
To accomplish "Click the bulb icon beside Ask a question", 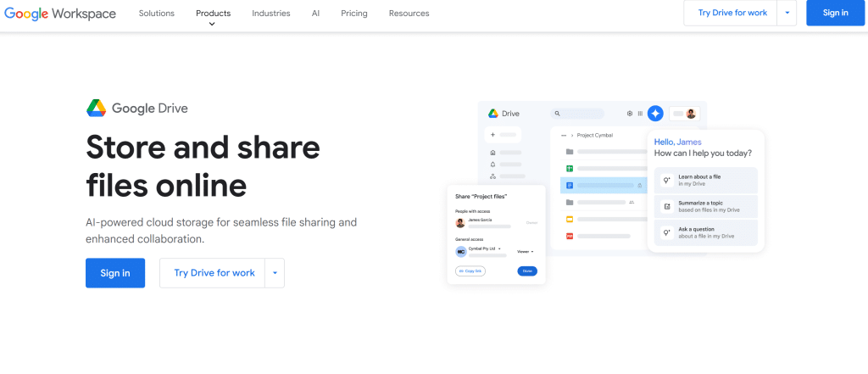I will (x=667, y=232).
